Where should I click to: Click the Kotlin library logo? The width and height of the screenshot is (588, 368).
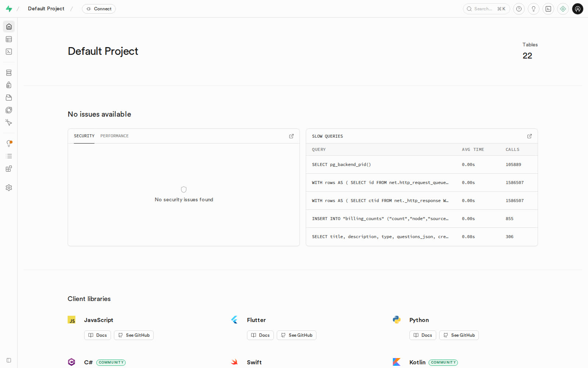[x=397, y=362]
